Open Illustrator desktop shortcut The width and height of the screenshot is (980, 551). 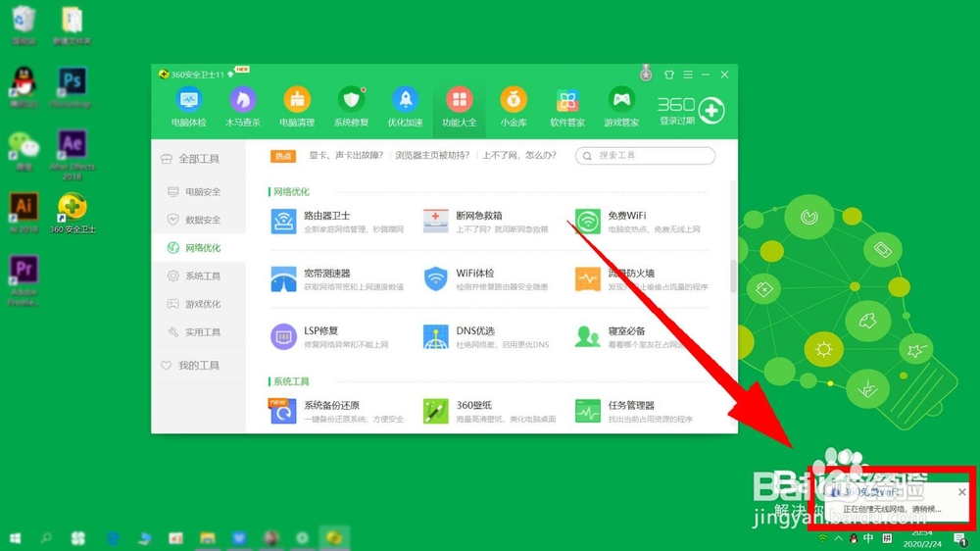[x=24, y=213]
